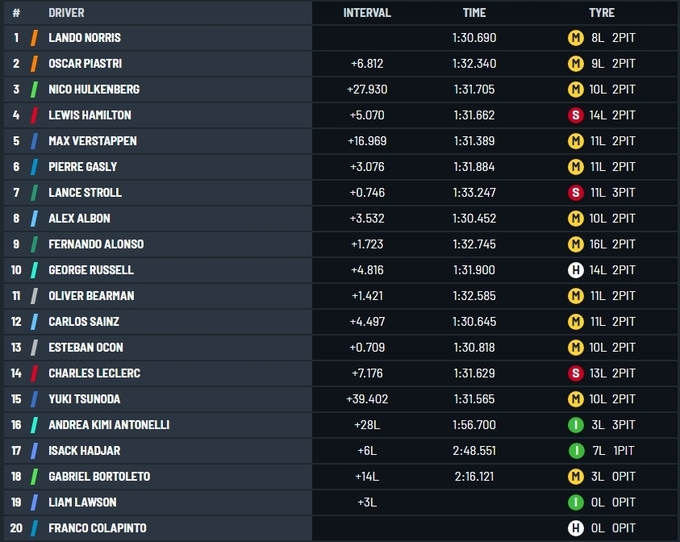This screenshot has width=680, height=542.
Task: Sort by the TIME column header
Action: (474, 13)
